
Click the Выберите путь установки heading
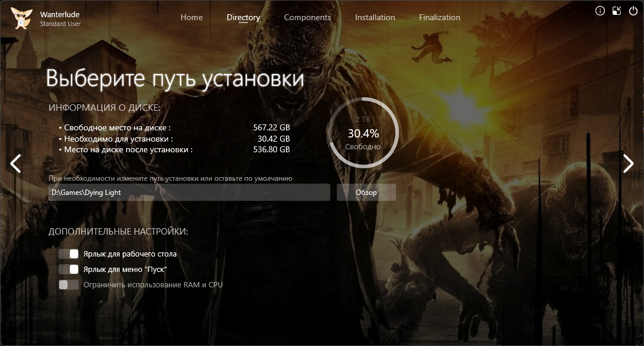(175, 78)
